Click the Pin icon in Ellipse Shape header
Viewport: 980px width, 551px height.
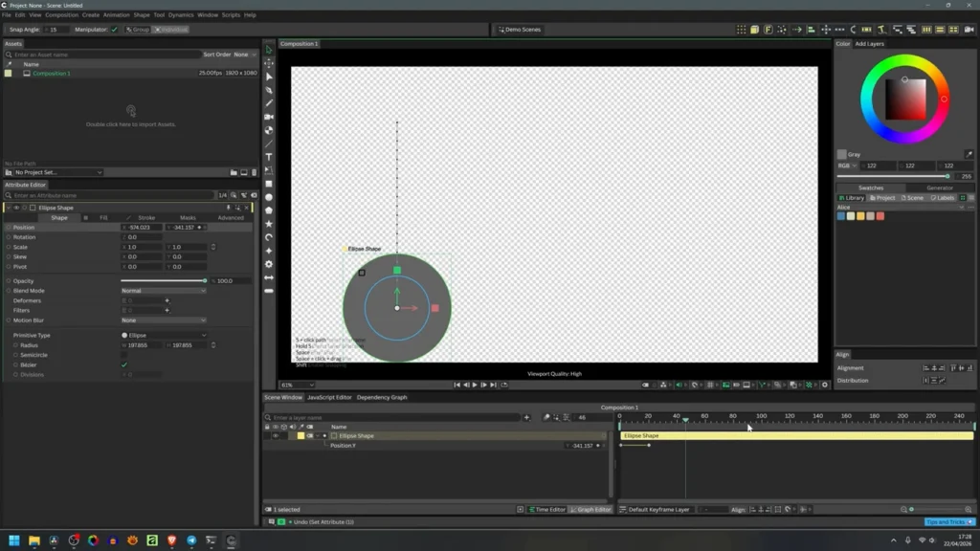[228, 208]
